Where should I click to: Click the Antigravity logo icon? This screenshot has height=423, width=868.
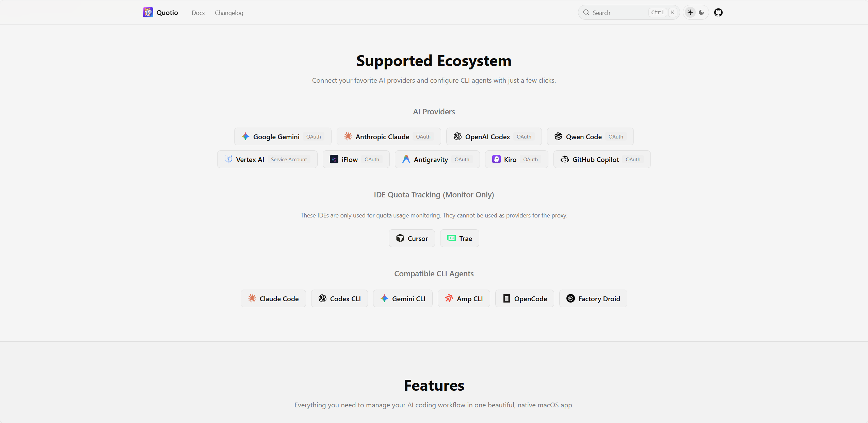(x=406, y=159)
